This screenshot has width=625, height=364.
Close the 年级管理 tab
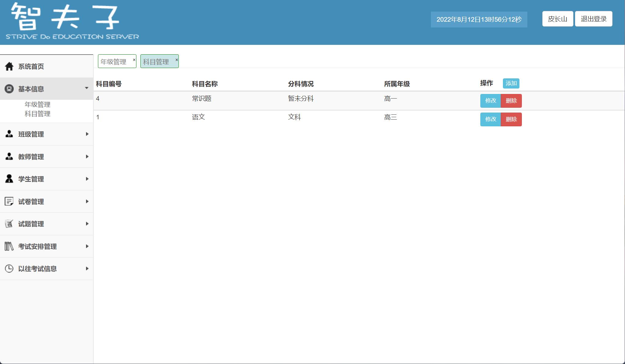pos(134,59)
